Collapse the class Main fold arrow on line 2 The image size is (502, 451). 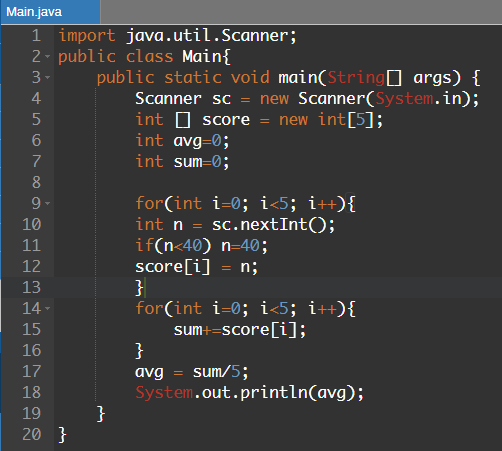[48, 56]
